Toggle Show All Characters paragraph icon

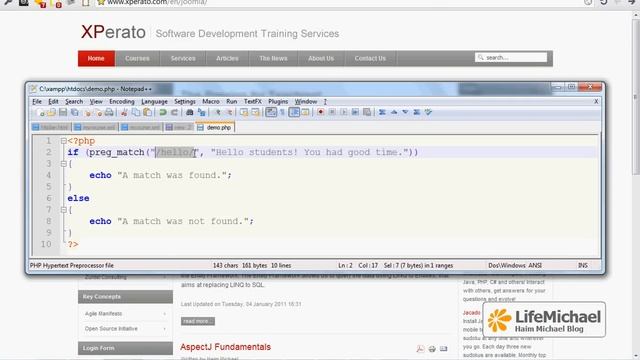pyautogui.click(x=282, y=112)
